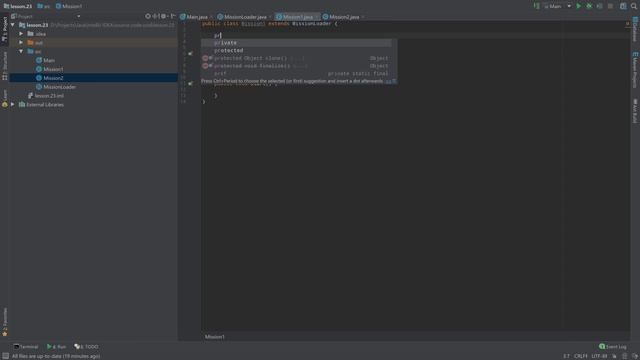Open the TODO tool window tab

[86, 347]
